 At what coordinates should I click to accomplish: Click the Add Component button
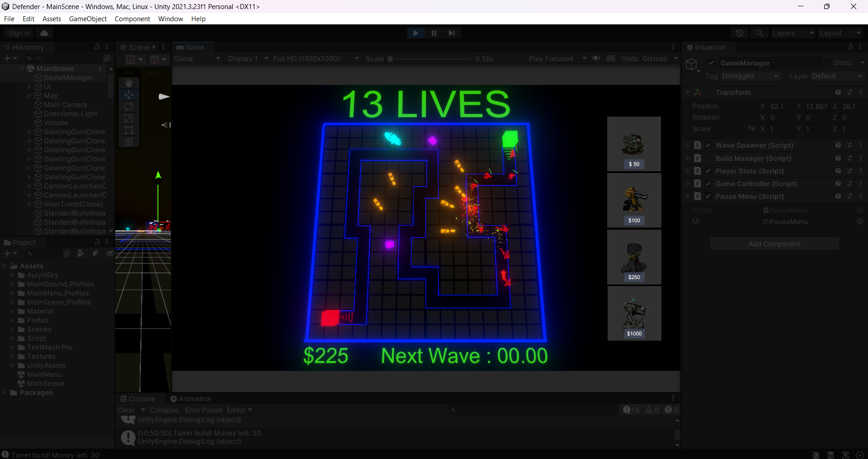tap(774, 244)
